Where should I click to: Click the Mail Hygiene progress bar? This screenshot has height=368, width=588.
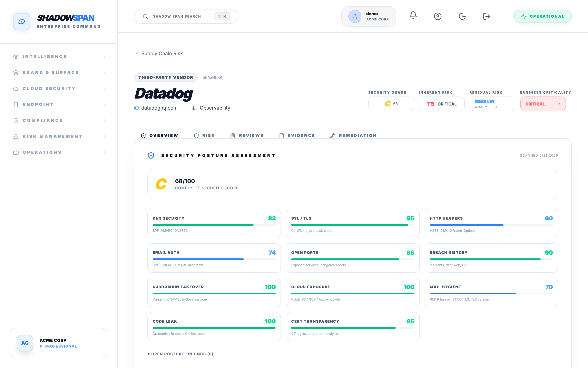(491, 294)
